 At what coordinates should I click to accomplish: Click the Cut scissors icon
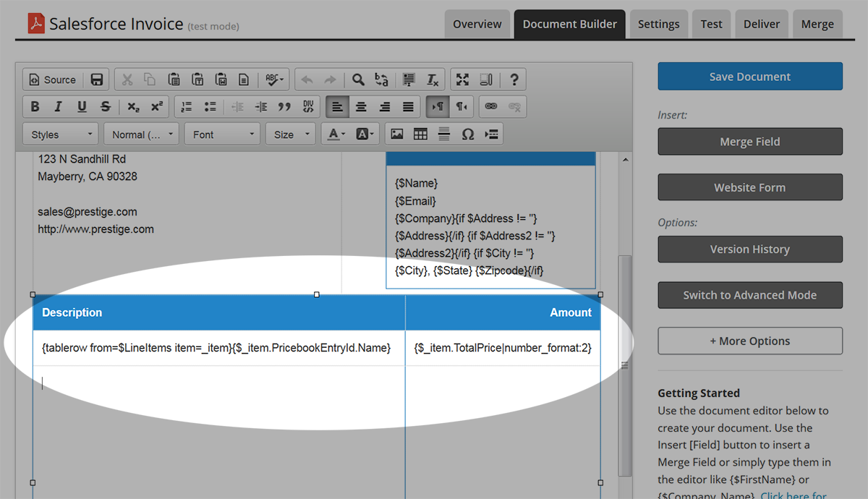pyautogui.click(x=127, y=80)
